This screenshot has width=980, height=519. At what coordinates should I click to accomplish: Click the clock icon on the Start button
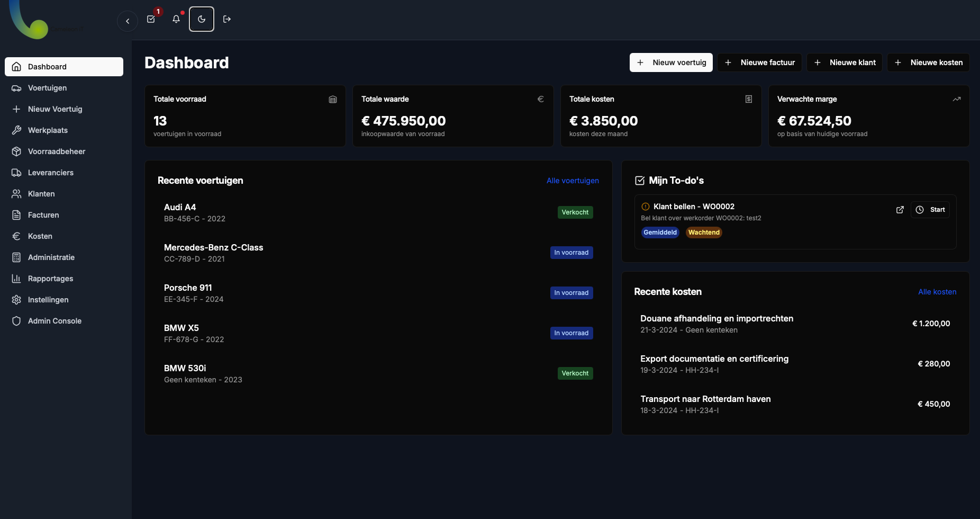[x=920, y=210]
